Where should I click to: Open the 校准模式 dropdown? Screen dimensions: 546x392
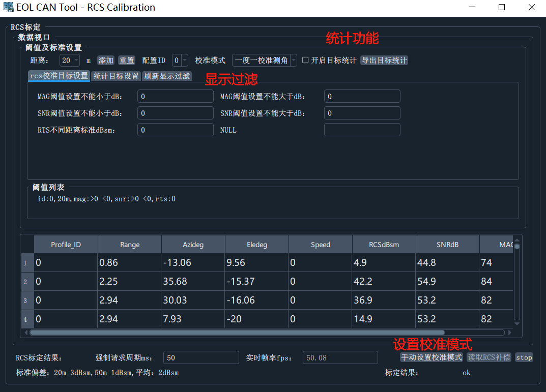click(x=293, y=60)
